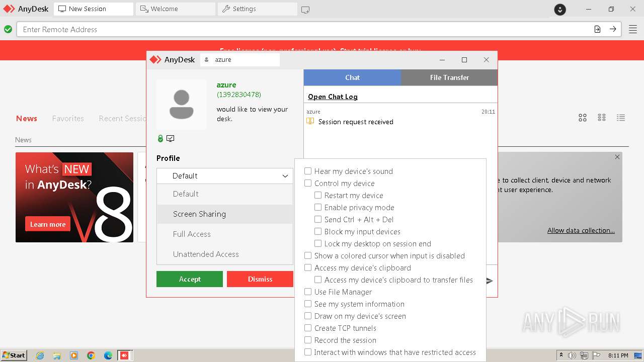Click the volume speaker tray icon
644x362 pixels.
[x=572, y=355]
